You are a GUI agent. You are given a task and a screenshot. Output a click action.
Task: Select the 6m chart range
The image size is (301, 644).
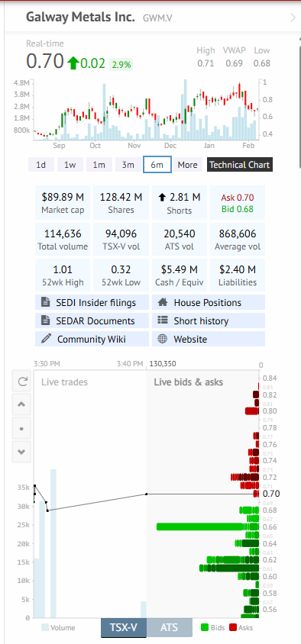click(157, 165)
